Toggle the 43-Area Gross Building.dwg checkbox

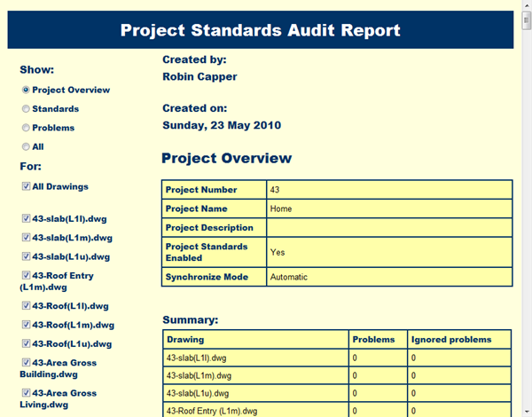pos(26,363)
